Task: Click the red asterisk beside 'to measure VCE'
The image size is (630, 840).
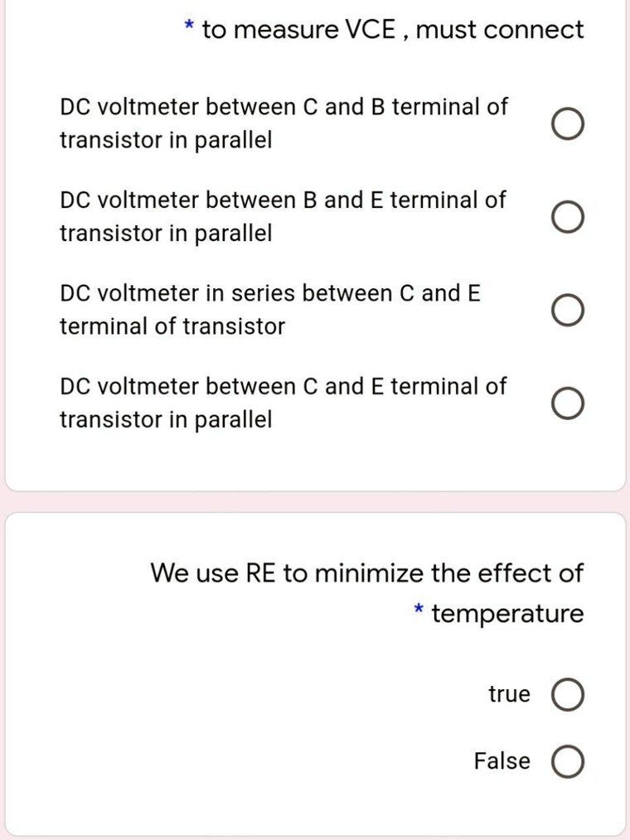Action: pyautogui.click(x=188, y=27)
